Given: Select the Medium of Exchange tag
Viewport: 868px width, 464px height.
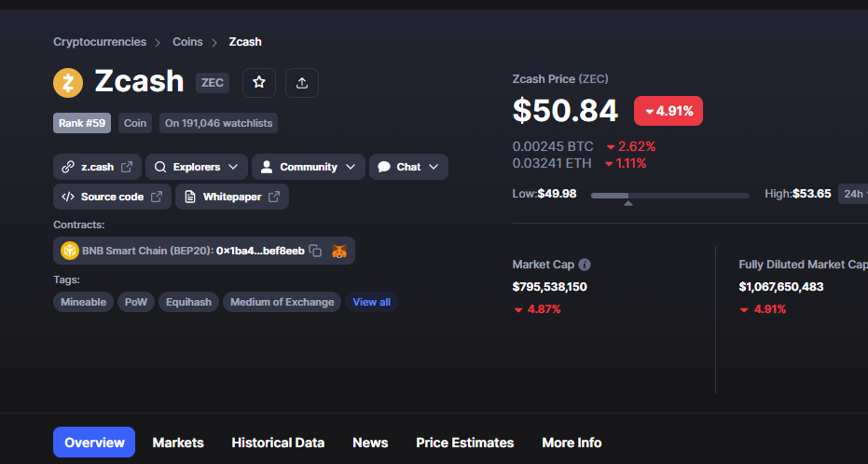Looking at the screenshot, I should pyautogui.click(x=282, y=302).
